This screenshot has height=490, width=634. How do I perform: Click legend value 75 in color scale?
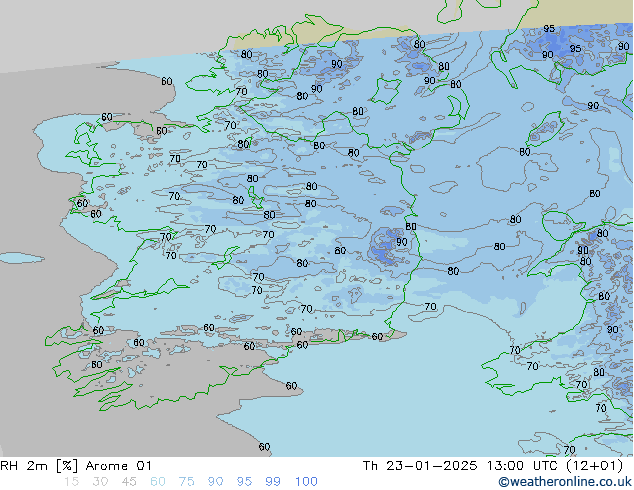click(x=186, y=482)
